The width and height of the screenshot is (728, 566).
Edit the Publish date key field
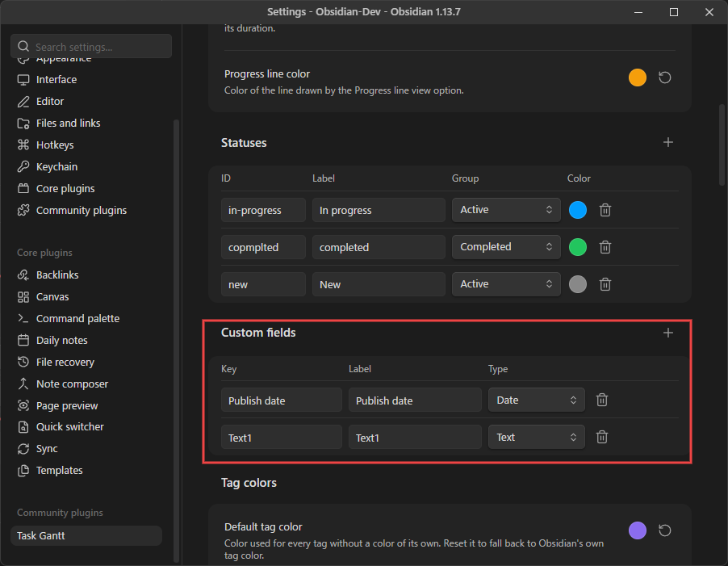click(282, 400)
